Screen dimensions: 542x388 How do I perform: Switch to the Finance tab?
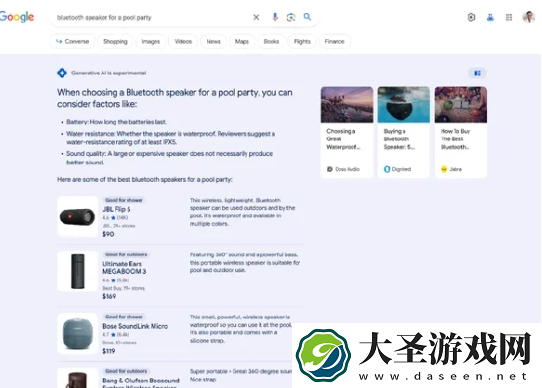point(334,41)
